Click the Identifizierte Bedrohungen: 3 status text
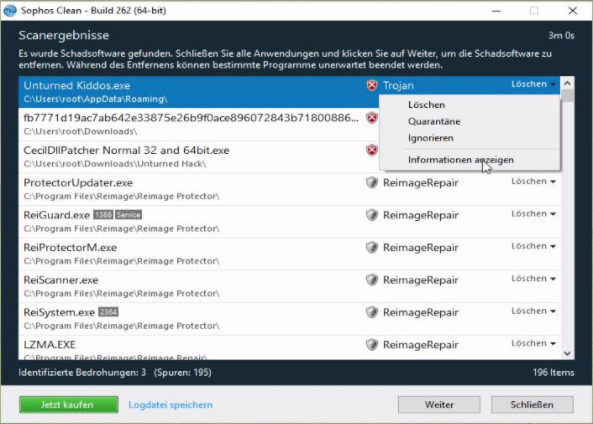 pos(82,373)
